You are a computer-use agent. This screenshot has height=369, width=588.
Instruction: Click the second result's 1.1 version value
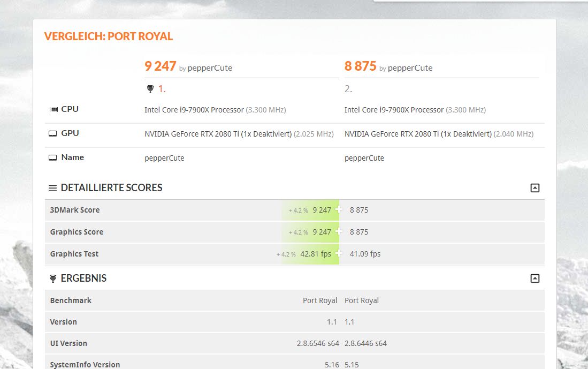coord(349,322)
